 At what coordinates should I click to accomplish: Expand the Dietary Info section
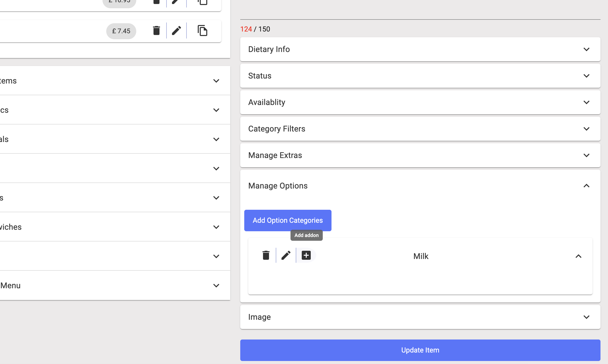coord(586,49)
